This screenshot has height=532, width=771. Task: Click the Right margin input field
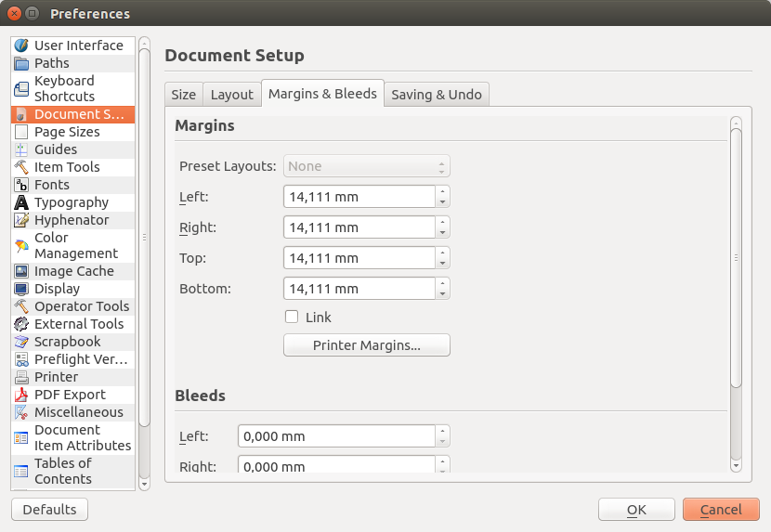[359, 227]
